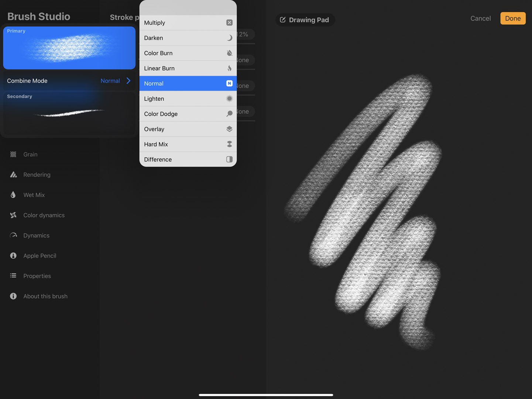The height and width of the screenshot is (399, 532).
Task: Open Dynamics settings using its gauge icon
Action: [x=13, y=235]
